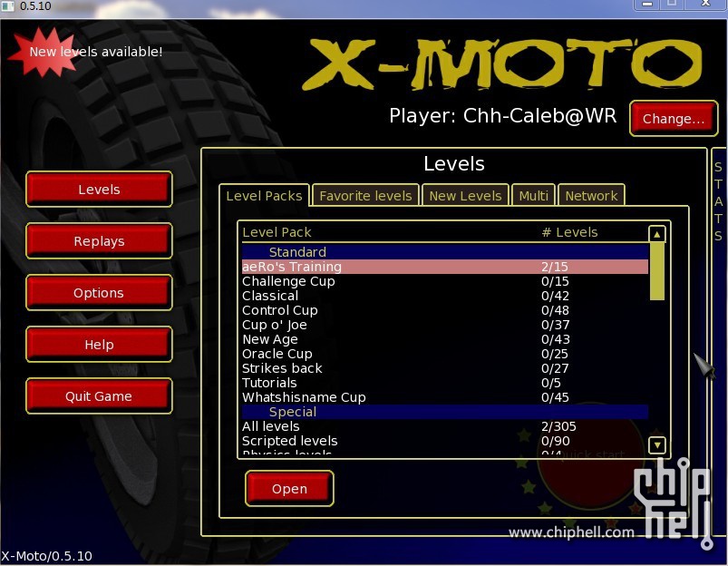This screenshot has height=566, width=728.
Task: Maximize the X-Moto window
Action: pyautogui.click(x=672, y=4)
